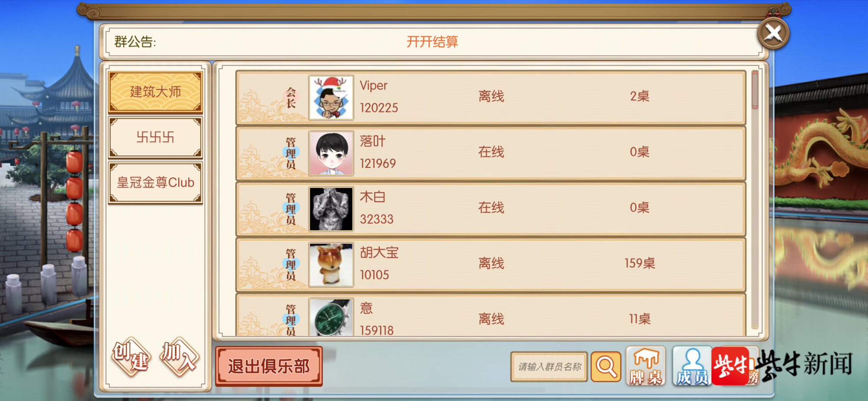
Task: Click 木白's tattoo avatar
Action: (331, 209)
